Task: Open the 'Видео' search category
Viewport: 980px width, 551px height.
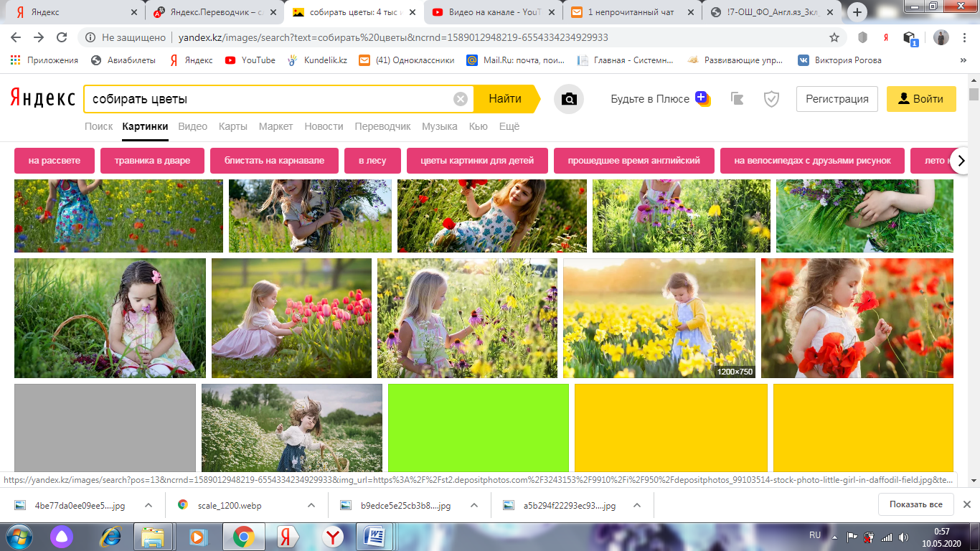Action: [193, 126]
